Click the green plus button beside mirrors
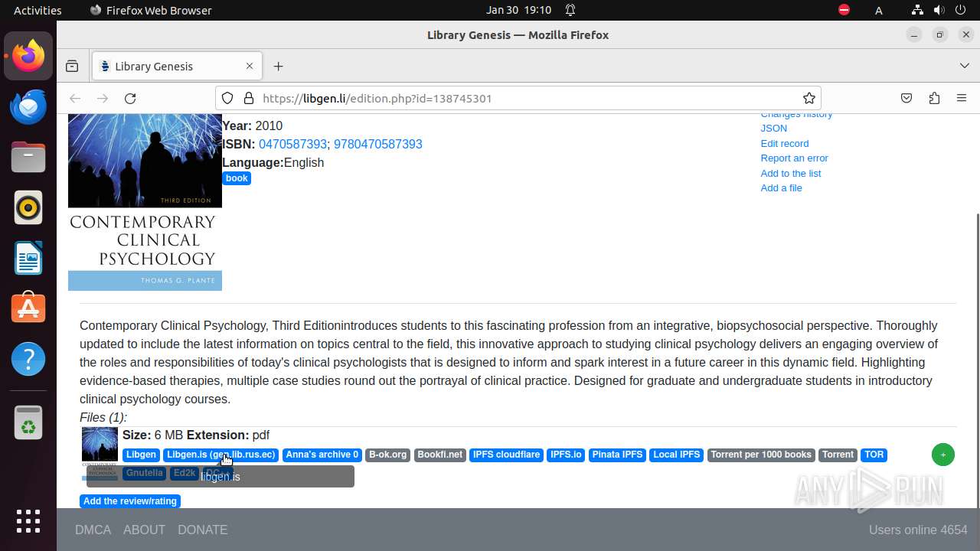The height and width of the screenshot is (551, 980). pos(943,455)
